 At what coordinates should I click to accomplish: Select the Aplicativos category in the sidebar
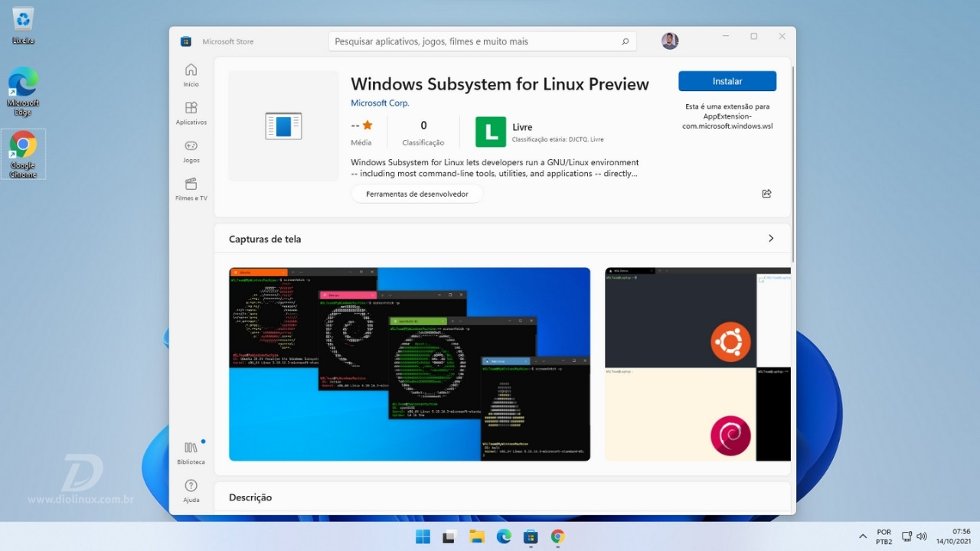[191, 113]
